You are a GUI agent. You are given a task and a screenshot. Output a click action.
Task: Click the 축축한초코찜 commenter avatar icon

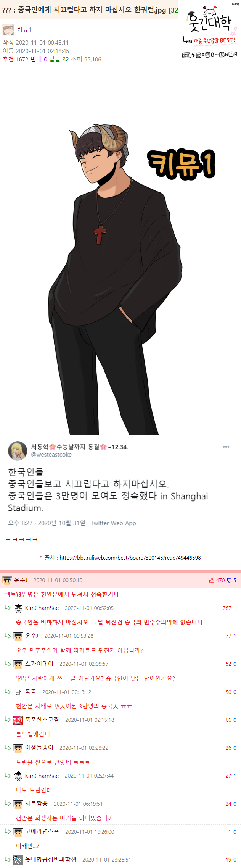(x=18, y=720)
